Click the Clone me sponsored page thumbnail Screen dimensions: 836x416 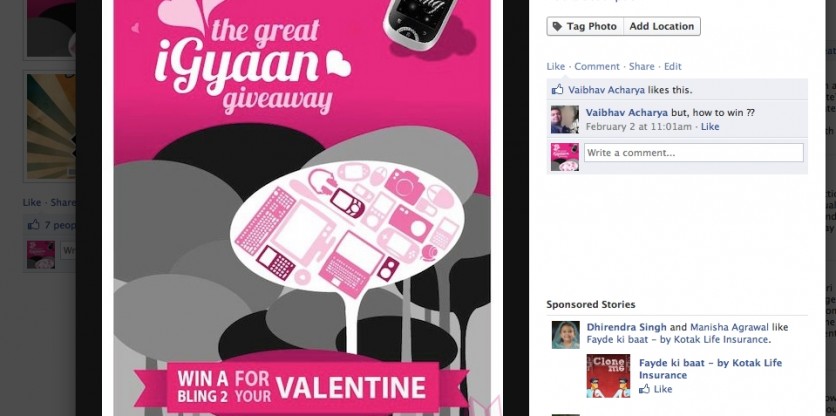(x=608, y=376)
